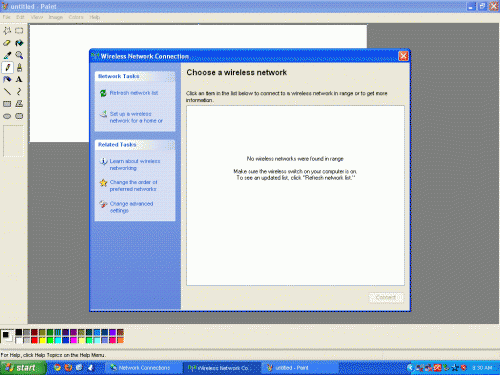The height and width of the screenshot is (375, 500).
Task: Choose the Brush tool
Action: pos(19,67)
